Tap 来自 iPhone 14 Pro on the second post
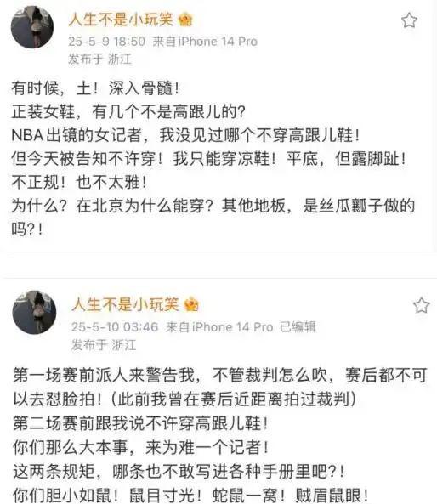 [219, 327]
